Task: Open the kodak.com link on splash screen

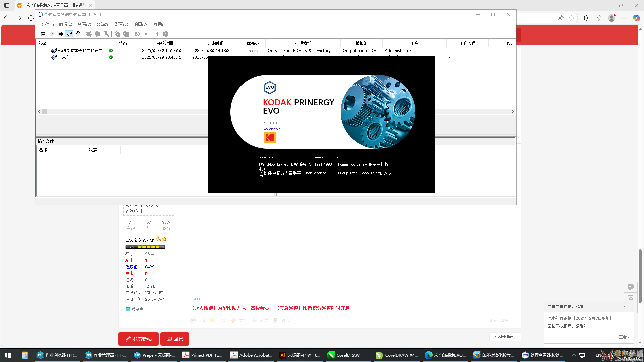Action: pos(272,129)
